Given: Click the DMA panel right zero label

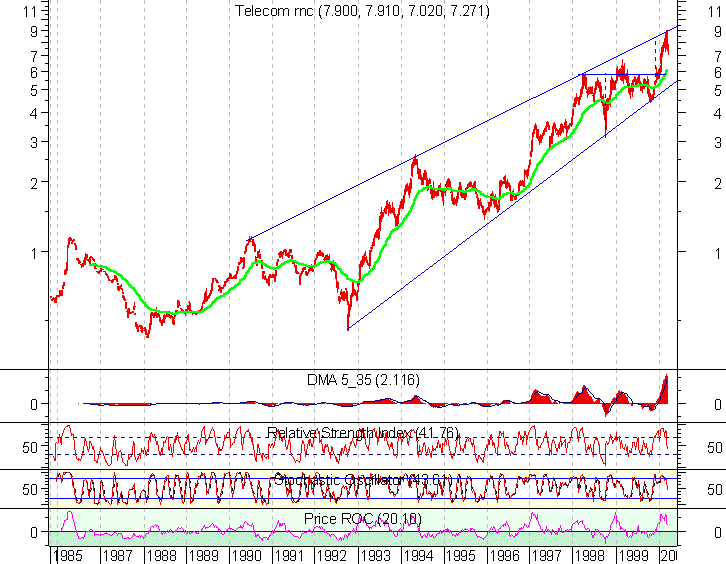Looking at the screenshot, I should [718, 405].
